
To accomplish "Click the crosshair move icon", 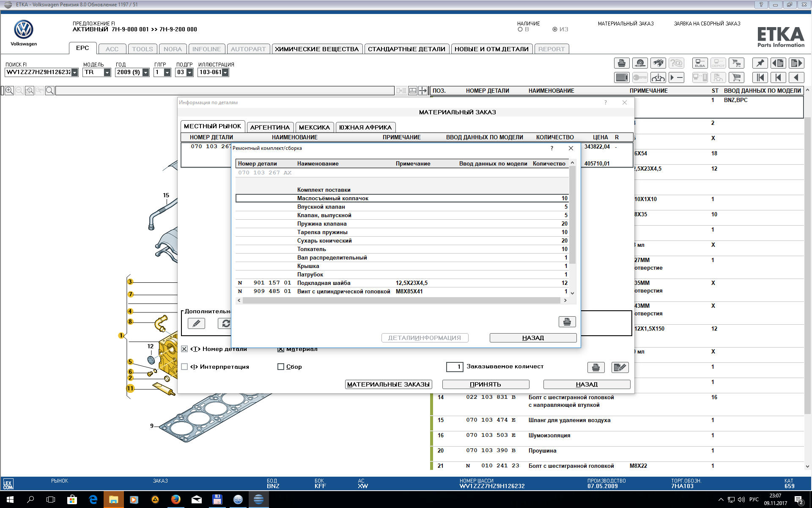I will tap(422, 91).
